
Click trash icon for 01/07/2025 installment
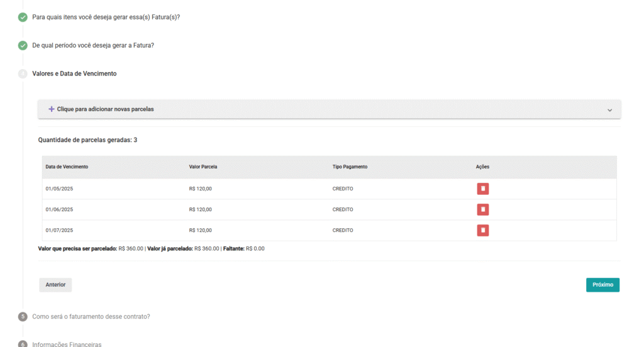click(x=482, y=230)
